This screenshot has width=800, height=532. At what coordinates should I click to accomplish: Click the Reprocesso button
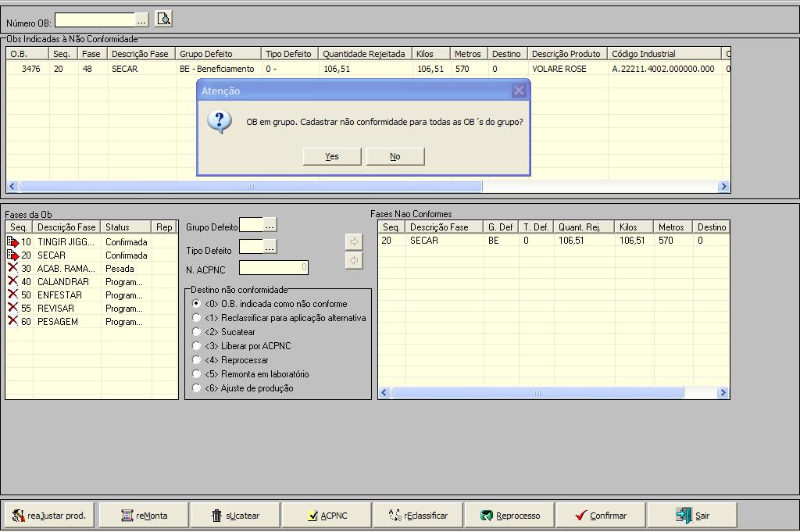tap(509, 516)
